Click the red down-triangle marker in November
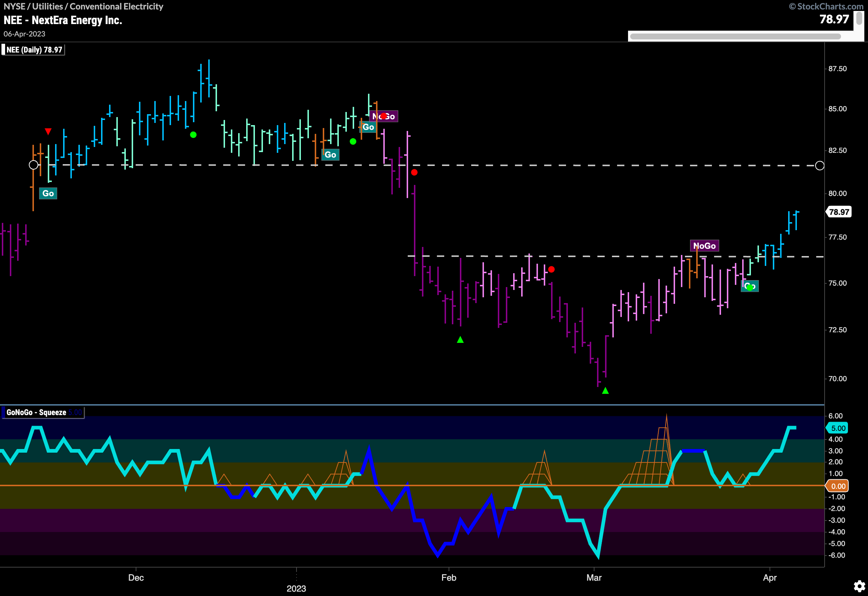868x596 pixels. [48, 131]
